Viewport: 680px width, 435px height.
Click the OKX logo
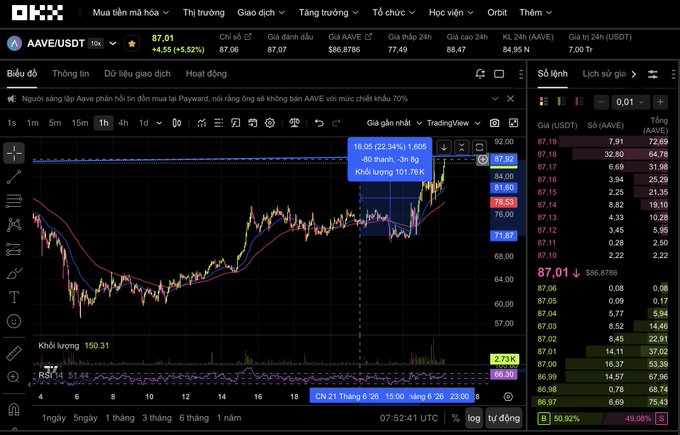37,13
